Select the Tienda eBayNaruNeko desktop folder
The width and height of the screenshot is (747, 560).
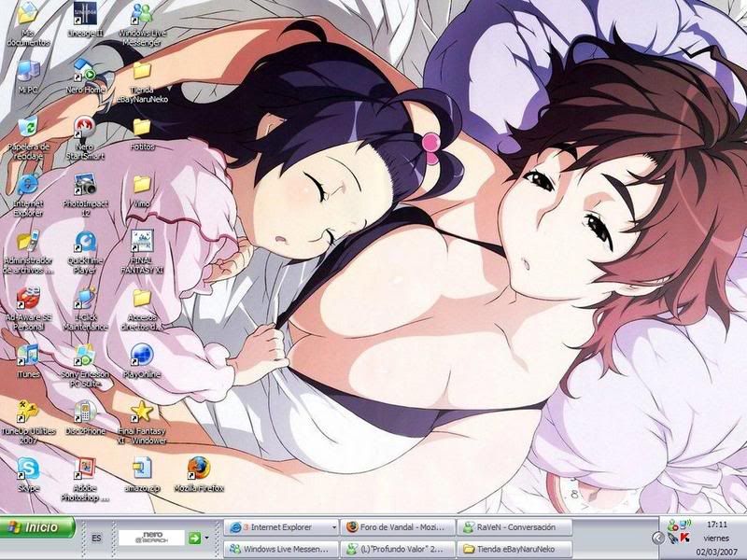[x=142, y=82]
